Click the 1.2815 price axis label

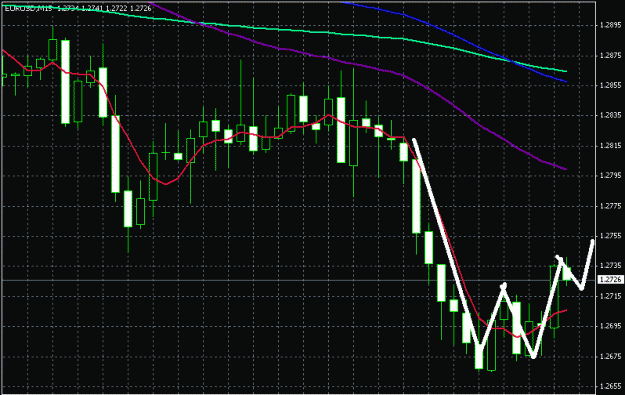(610, 146)
